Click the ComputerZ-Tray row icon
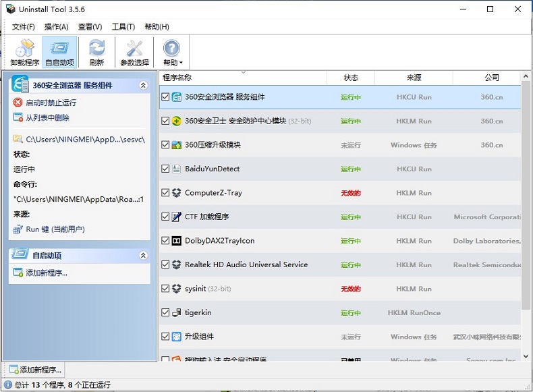The height and width of the screenshot is (392, 533). tap(176, 193)
